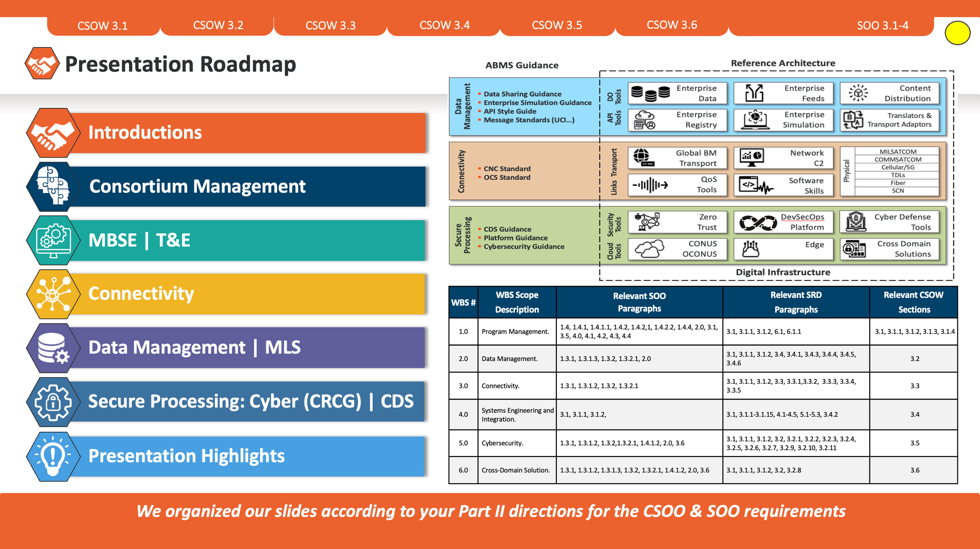Click the network hub Connectivity icon
The width and height of the screenshot is (980, 549).
53,294
